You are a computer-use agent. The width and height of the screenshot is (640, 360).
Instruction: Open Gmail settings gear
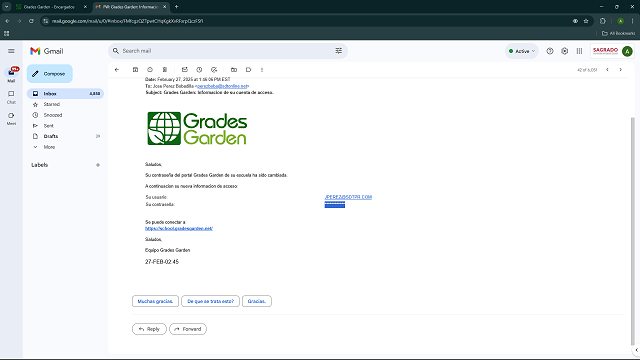pyautogui.click(x=564, y=51)
